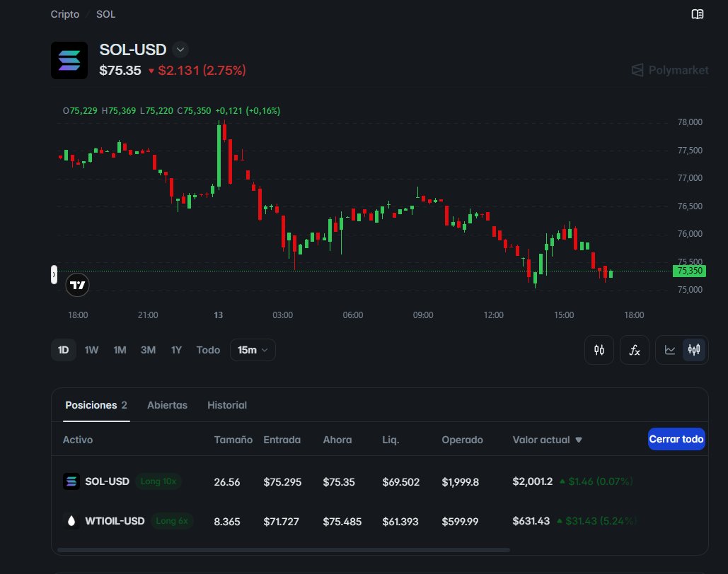Expand the chart side panel arrow handle
The width and height of the screenshot is (728, 574).
[x=54, y=275]
